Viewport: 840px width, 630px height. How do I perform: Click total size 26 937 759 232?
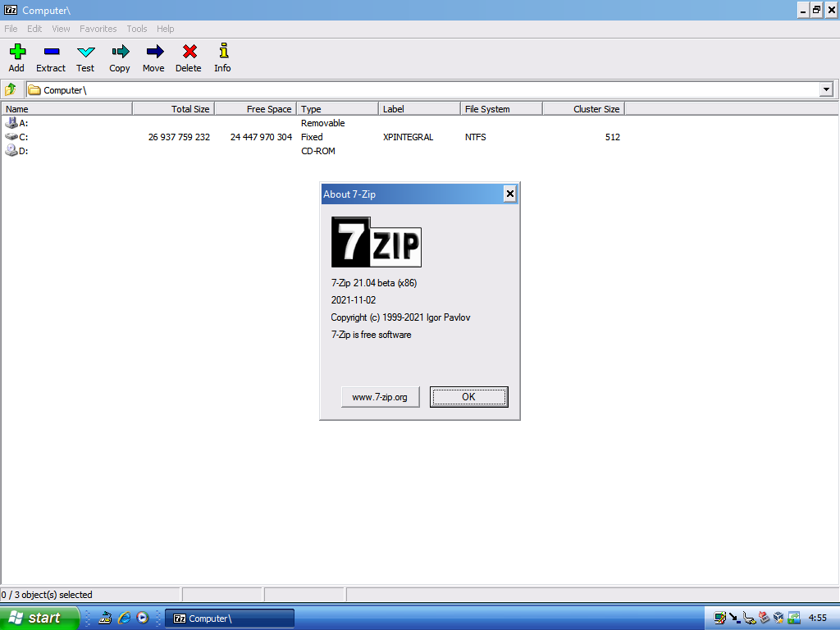[x=179, y=137]
